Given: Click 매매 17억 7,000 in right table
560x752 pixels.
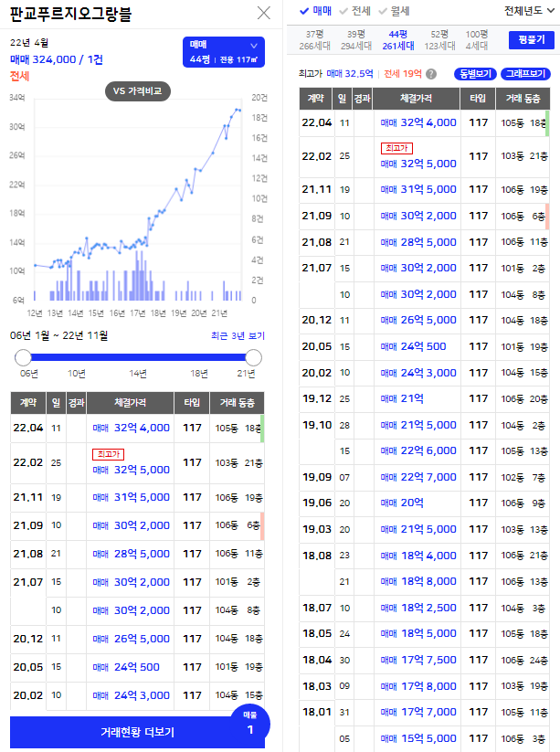Looking at the screenshot, I should tap(418, 712).
